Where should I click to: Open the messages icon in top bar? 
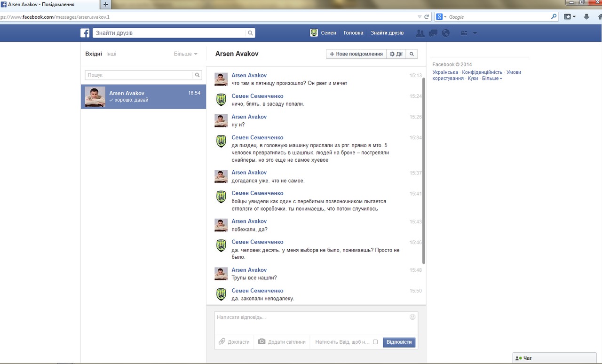tap(433, 33)
